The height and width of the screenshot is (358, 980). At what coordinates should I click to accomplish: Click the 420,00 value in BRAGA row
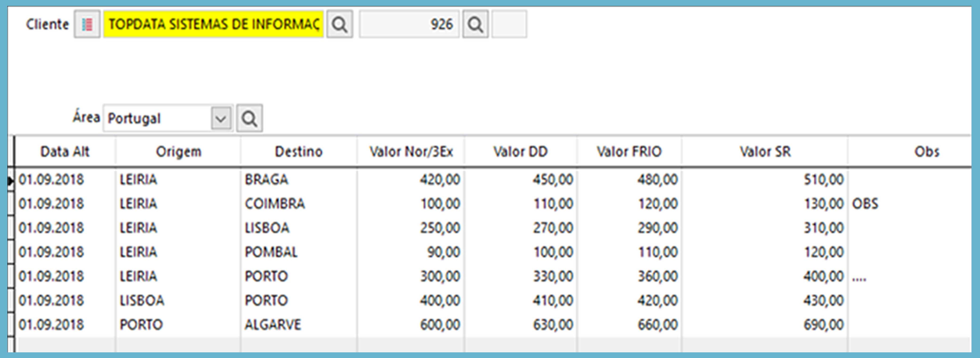(411, 179)
